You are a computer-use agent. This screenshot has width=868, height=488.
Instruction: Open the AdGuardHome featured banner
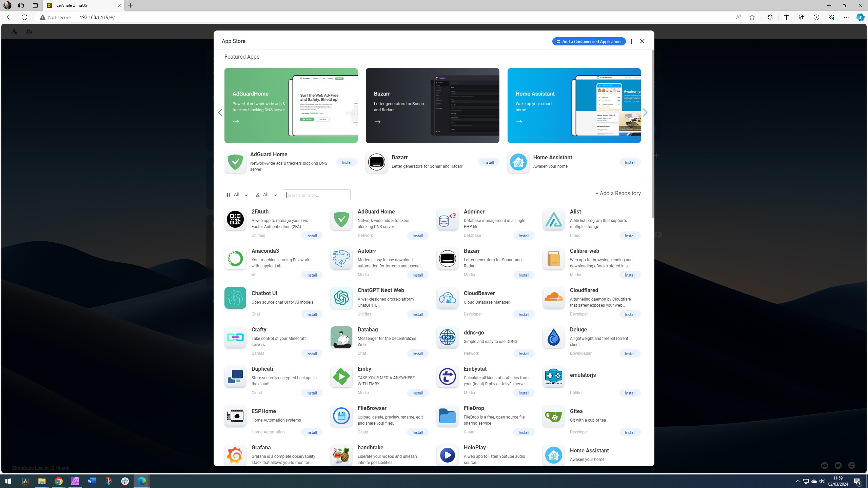click(291, 105)
